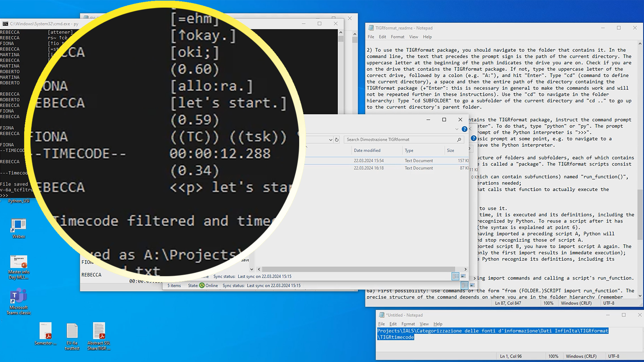Open Help menu in TIGRformat_readme Notepad
The image size is (644, 362).
point(427,37)
